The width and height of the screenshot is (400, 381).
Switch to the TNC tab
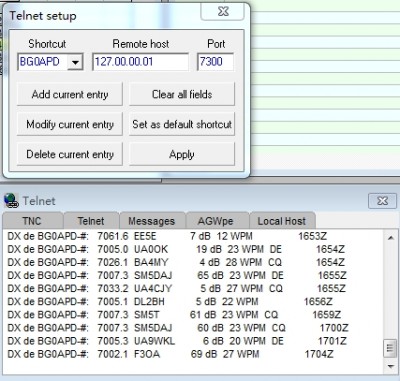click(32, 221)
